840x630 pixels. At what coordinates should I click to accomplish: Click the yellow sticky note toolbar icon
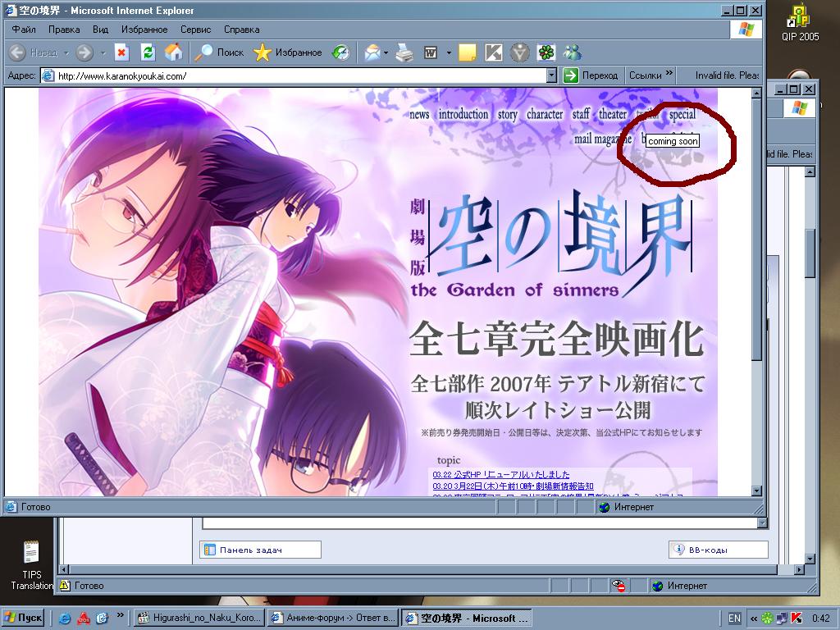[467, 52]
